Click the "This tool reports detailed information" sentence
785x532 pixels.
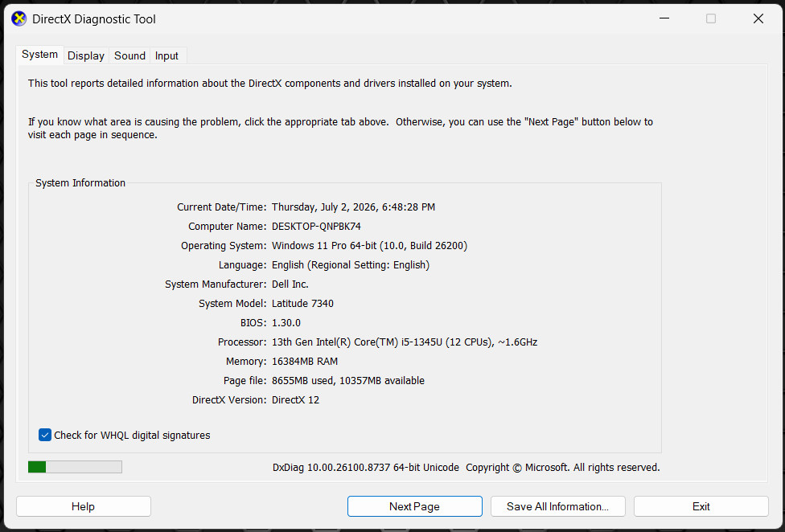pos(270,84)
